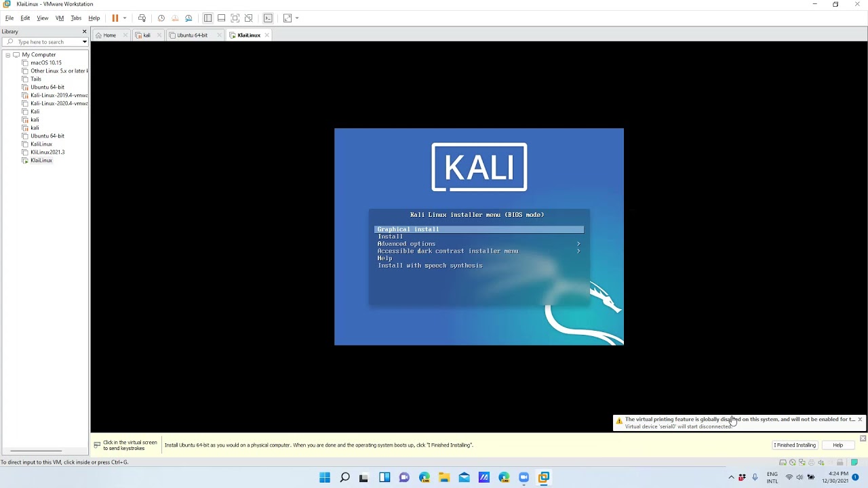Switch to the Home tab

click(109, 35)
